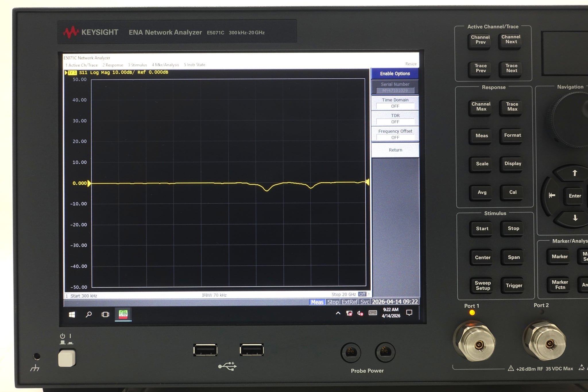Open the notification center icon
588x392 pixels.
[409, 313]
